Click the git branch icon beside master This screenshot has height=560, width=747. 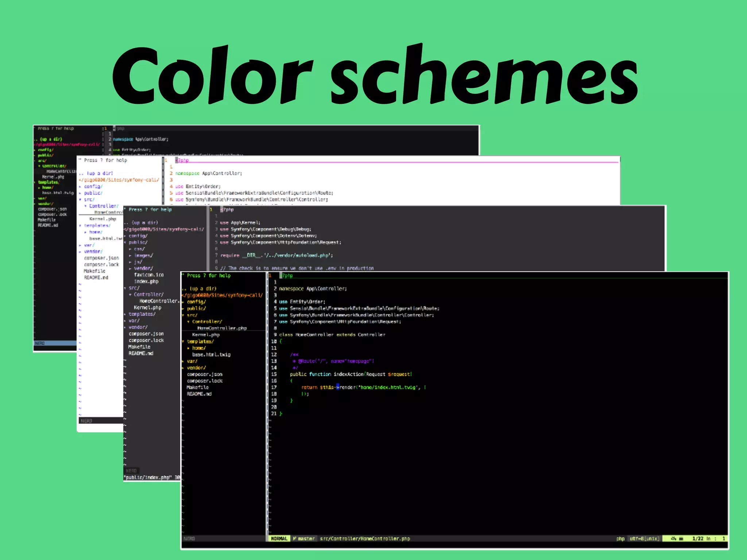pos(295,538)
